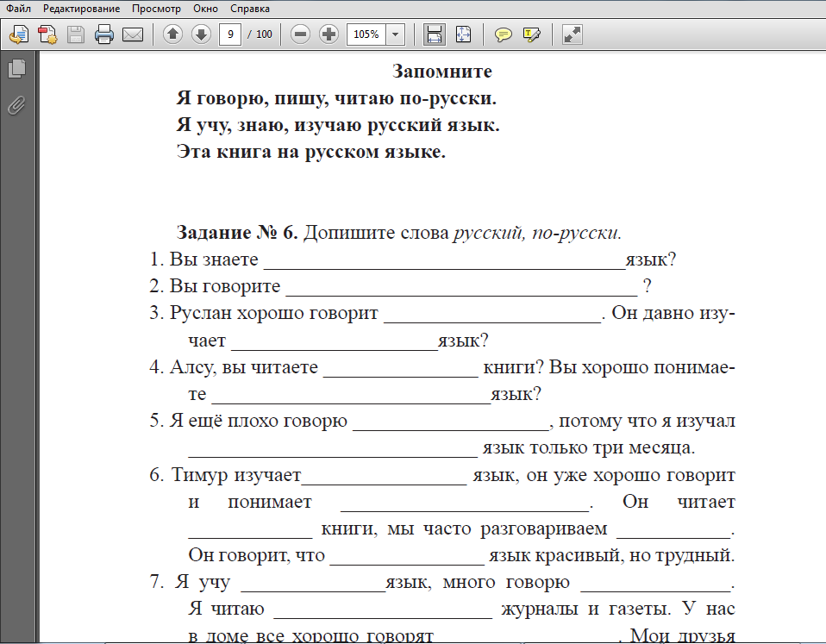Click the heading Запомните

pyautogui.click(x=442, y=71)
